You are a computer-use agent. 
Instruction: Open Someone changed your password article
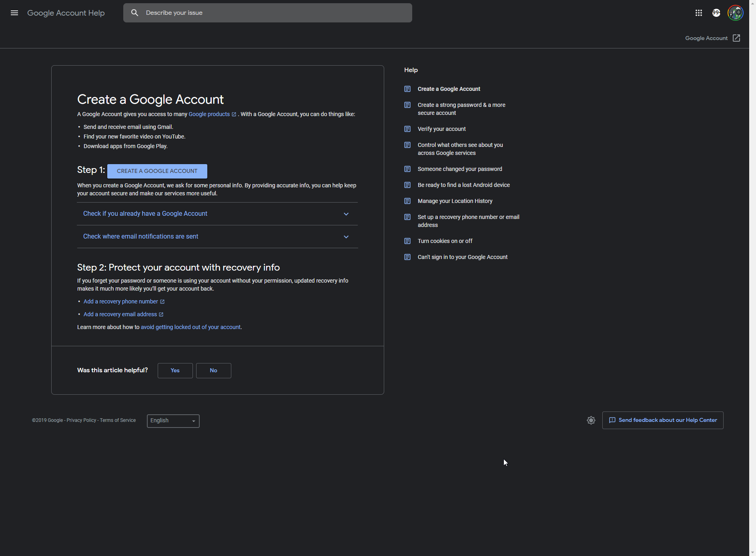[x=460, y=169]
